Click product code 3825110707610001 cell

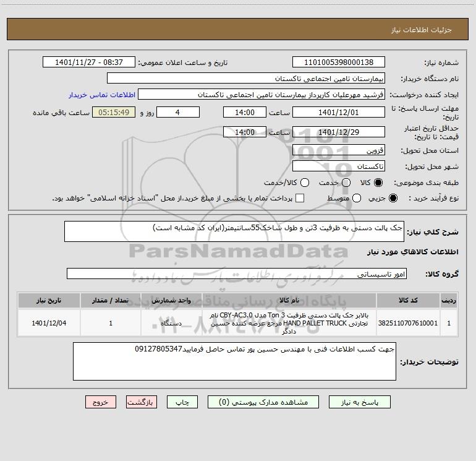tap(408, 323)
